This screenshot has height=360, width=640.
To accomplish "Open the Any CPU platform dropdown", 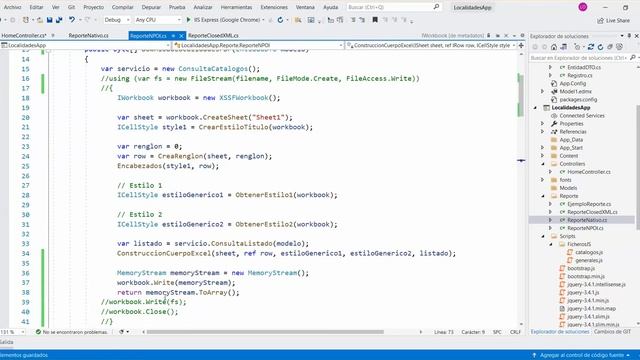I will [x=158, y=20].
